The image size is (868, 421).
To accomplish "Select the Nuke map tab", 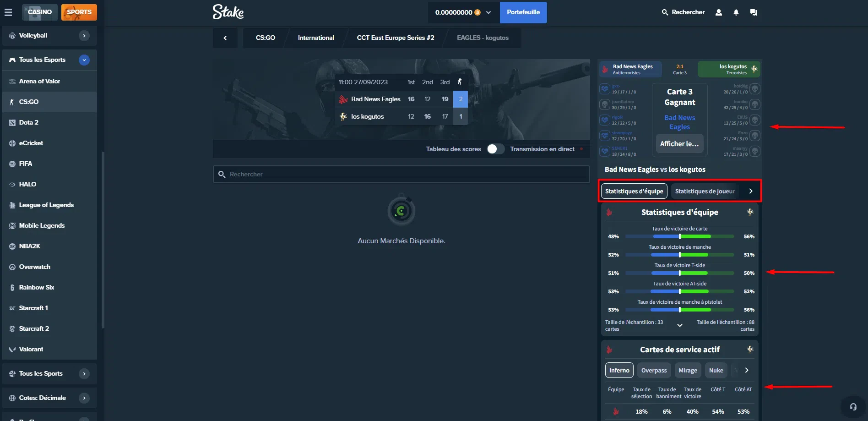I will point(716,370).
